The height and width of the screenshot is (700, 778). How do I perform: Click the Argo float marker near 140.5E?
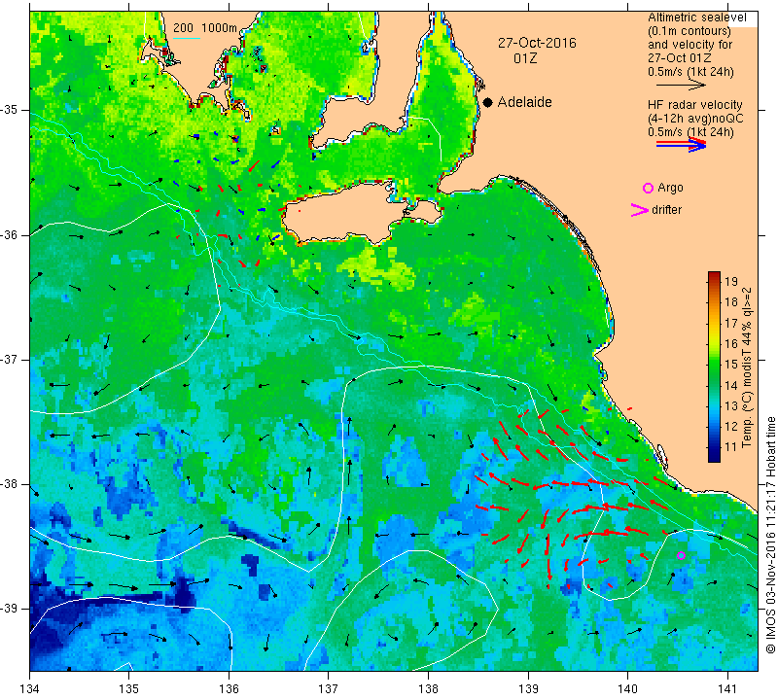(681, 555)
